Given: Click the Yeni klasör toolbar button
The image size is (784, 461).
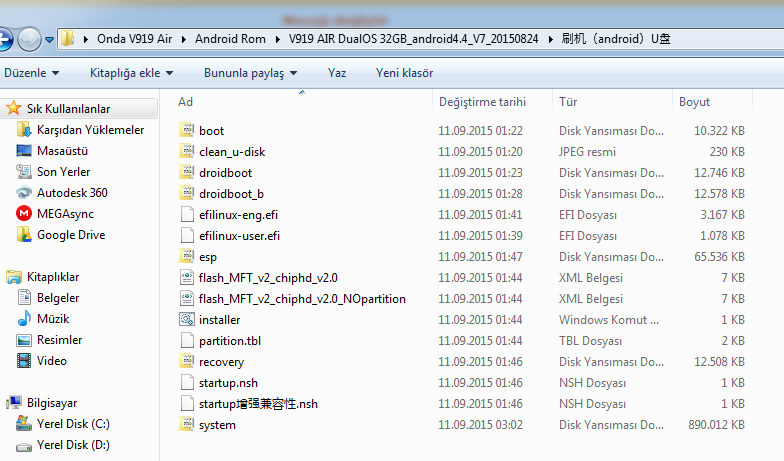Looking at the screenshot, I should (x=404, y=73).
